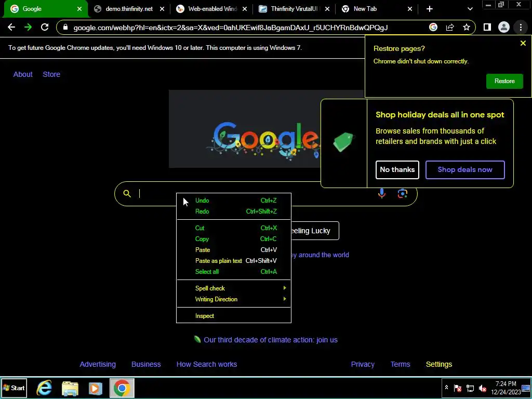This screenshot has height=399, width=532.
Task: Click the Restore button
Action: (504, 81)
